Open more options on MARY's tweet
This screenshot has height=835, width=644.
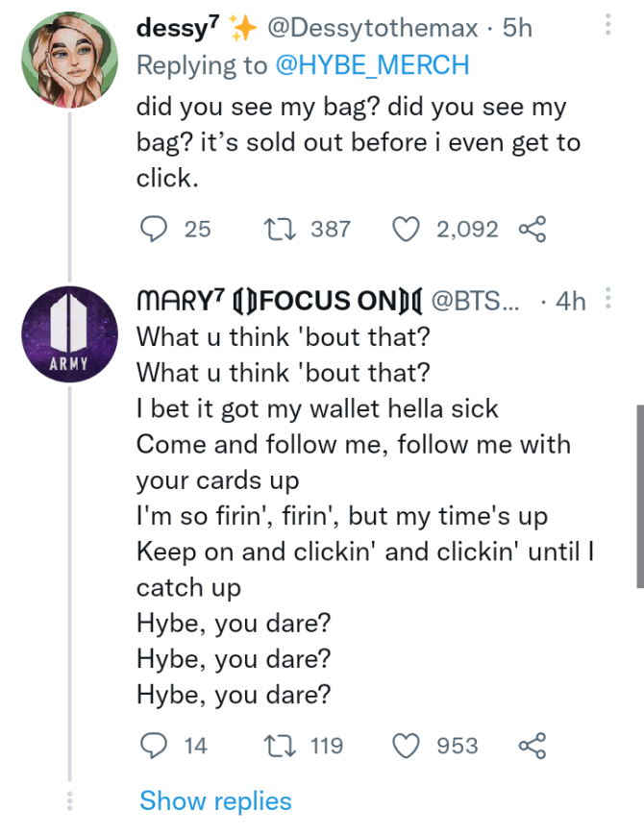607,300
